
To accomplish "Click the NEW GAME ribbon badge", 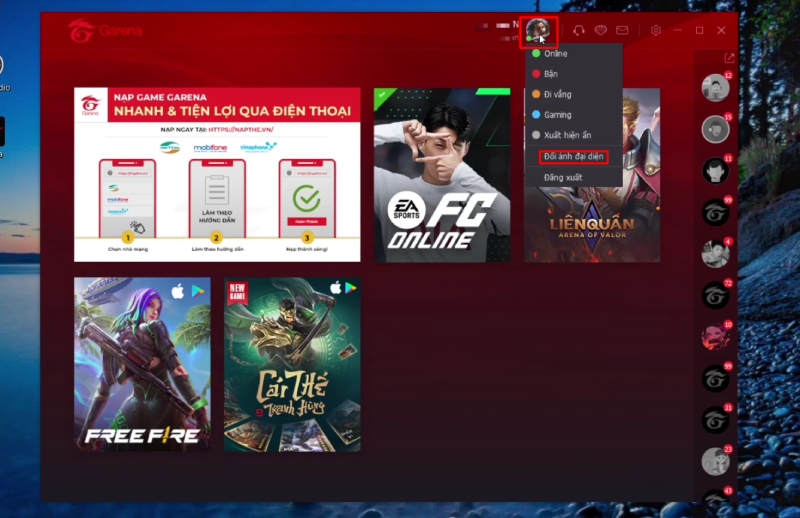I will click(x=237, y=292).
